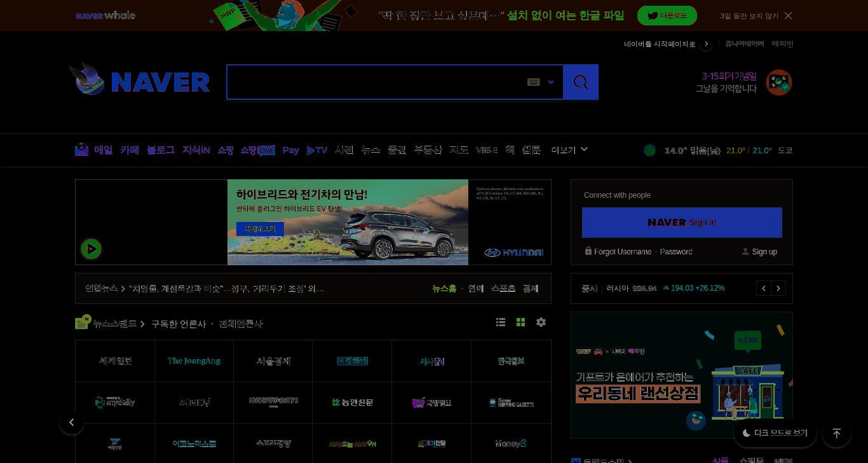Open the 국민일보 tile

pos(431,402)
